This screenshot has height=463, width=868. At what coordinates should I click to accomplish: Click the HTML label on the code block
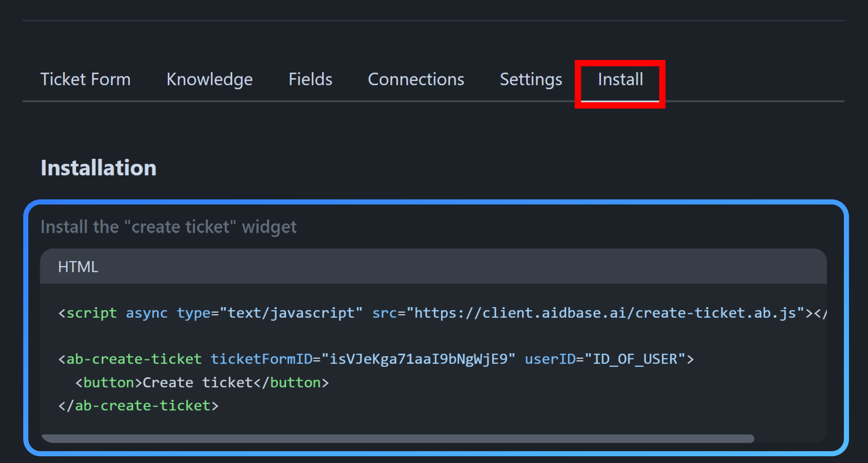pos(78,266)
